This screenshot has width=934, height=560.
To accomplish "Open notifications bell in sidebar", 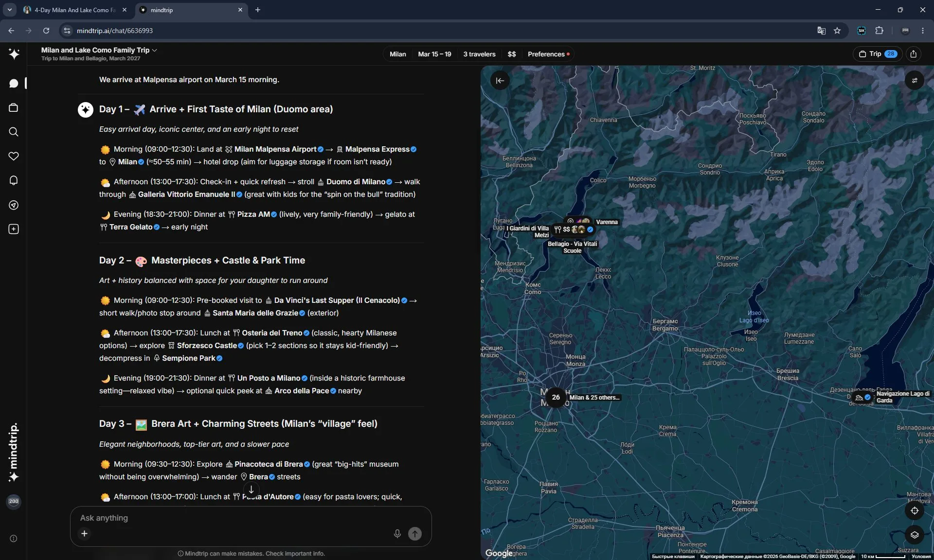I will (14, 181).
